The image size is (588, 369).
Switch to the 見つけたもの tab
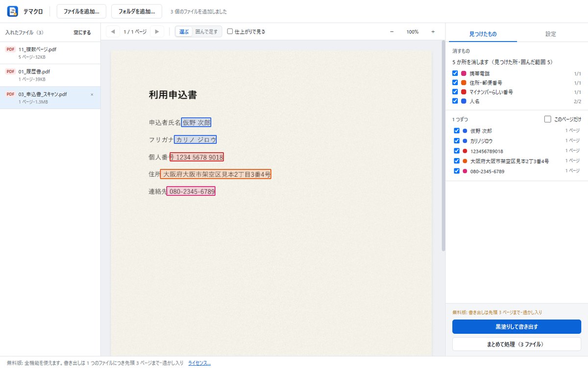483,34
